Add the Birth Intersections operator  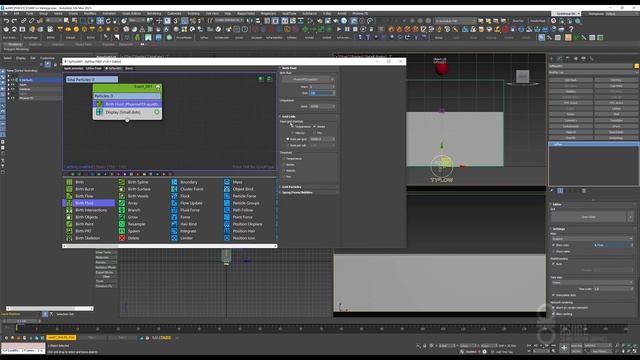tap(91, 210)
